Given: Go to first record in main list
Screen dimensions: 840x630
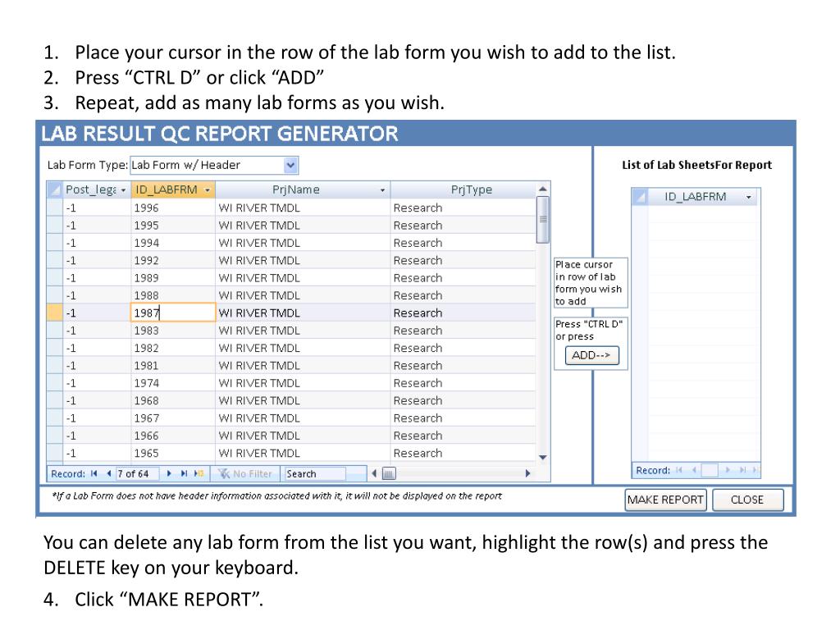Looking at the screenshot, I should coord(94,473).
